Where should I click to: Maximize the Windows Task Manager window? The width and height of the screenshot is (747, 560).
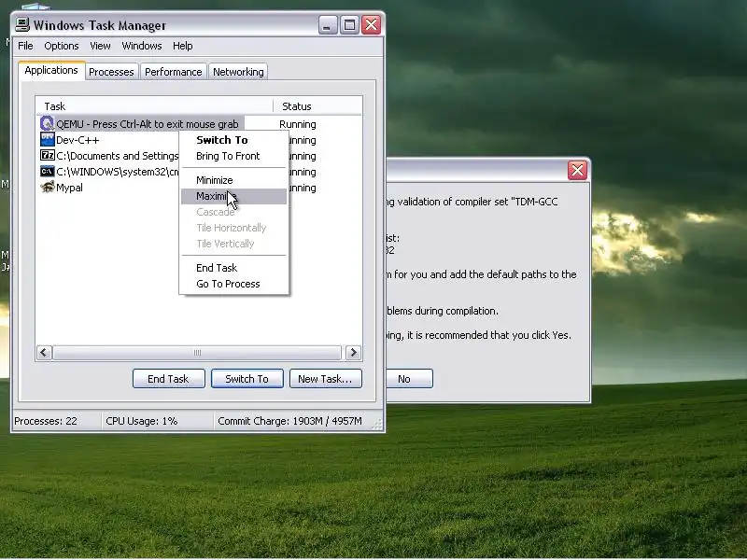[349, 25]
